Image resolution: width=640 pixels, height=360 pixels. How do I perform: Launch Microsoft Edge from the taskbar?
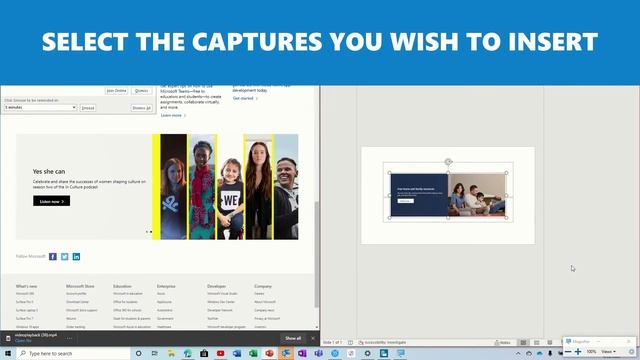tap(188, 353)
